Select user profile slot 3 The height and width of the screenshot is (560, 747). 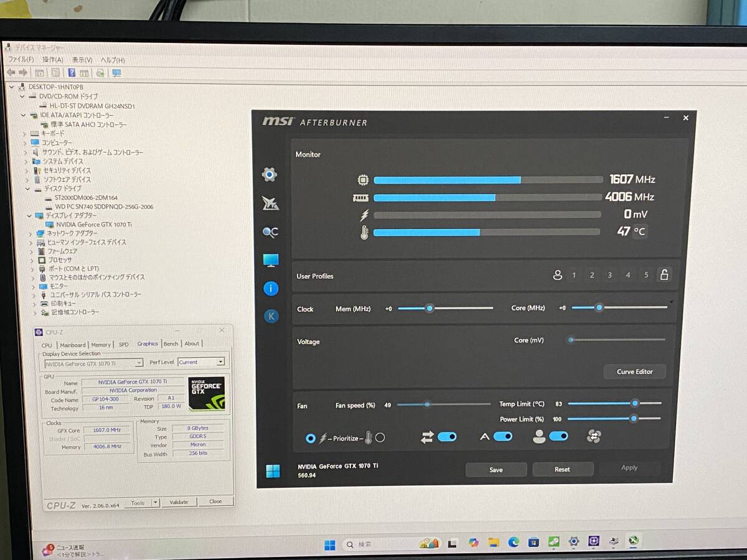coord(610,275)
